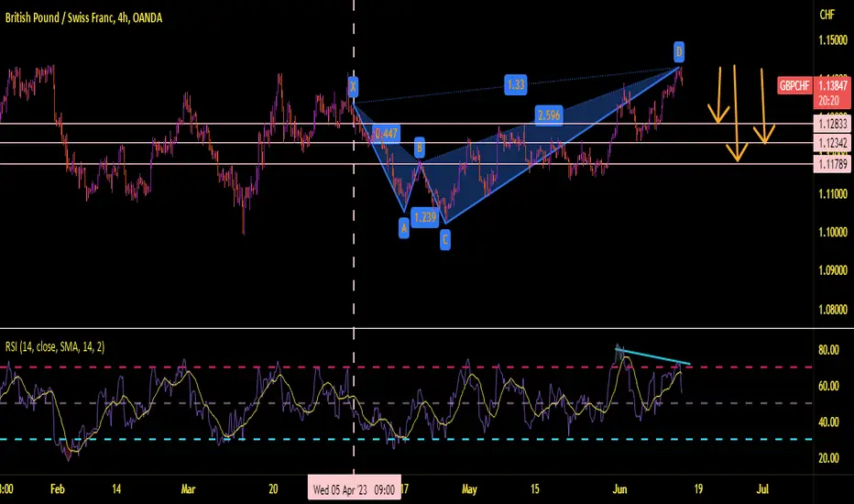The height and width of the screenshot is (504, 854).
Task: Click the 20:20 countdown timer label
Action: (827, 102)
